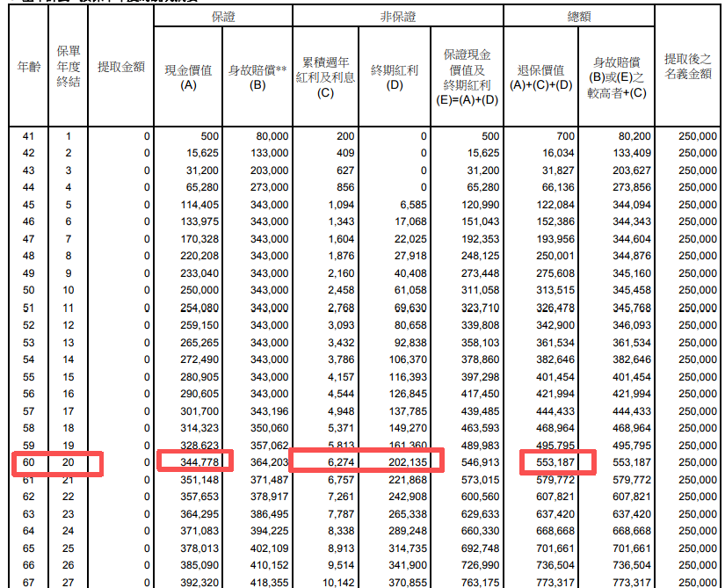725x588 pixels.
Task: Click the 退保價值 (A)+(C)+(D) header
Action: tap(542, 76)
